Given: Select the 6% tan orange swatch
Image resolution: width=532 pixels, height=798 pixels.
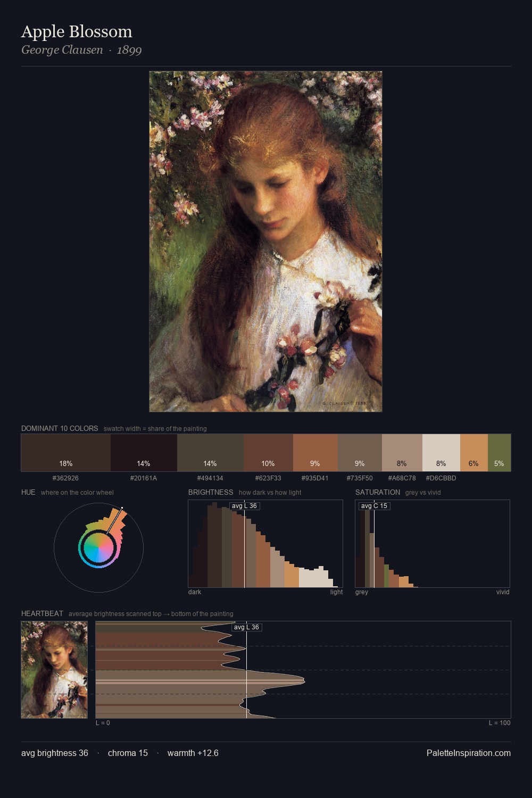Looking at the screenshot, I should pyautogui.click(x=474, y=453).
